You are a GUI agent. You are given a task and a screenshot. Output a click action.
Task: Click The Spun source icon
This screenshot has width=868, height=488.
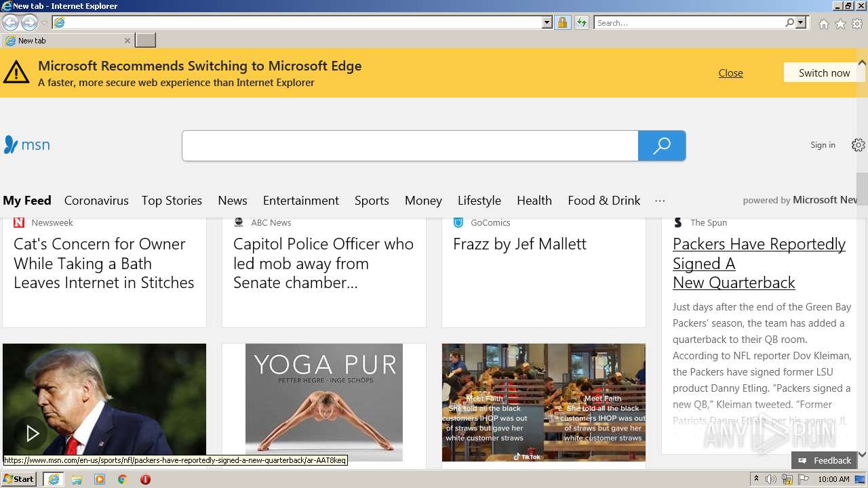click(x=678, y=222)
